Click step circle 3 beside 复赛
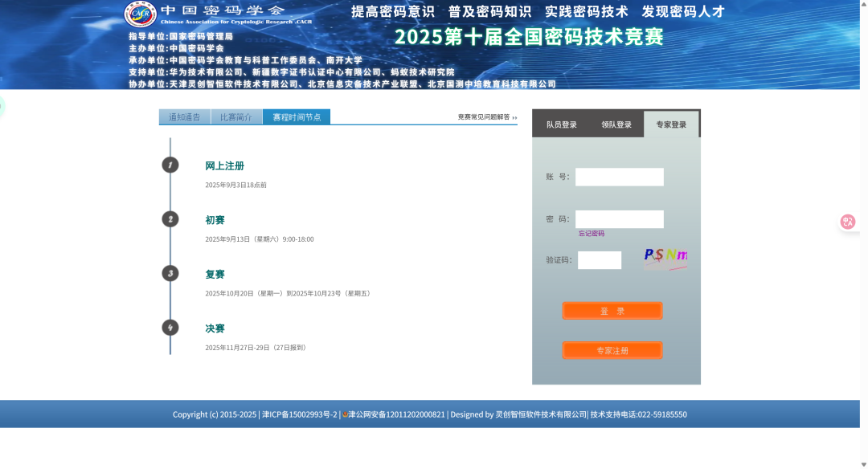 click(x=170, y=273)
